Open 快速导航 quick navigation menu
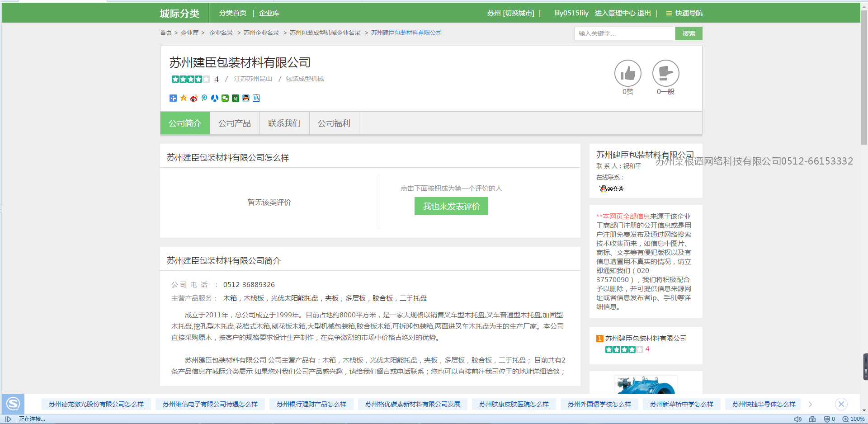The height and width of the screenshot is (424, 868). (x=684, y=13)
